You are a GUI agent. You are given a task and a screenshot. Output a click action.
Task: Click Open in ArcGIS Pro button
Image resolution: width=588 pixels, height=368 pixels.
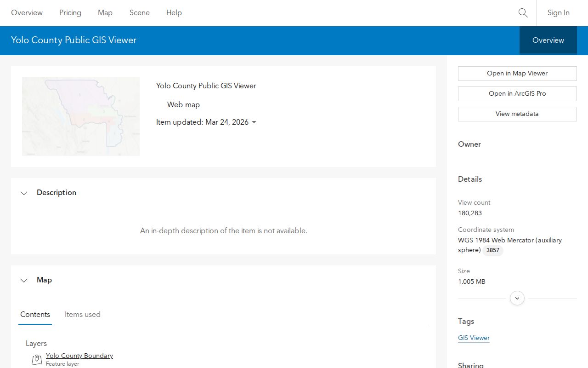click(517, 94)
